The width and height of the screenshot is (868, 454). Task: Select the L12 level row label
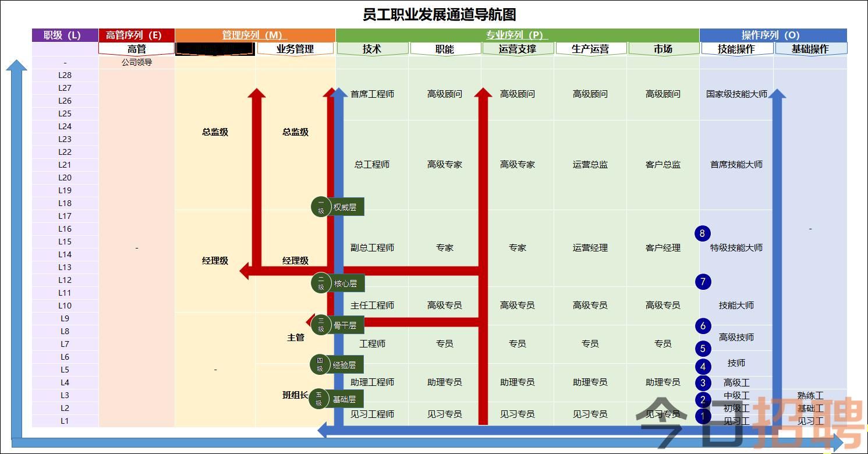(x=65, y=280)
